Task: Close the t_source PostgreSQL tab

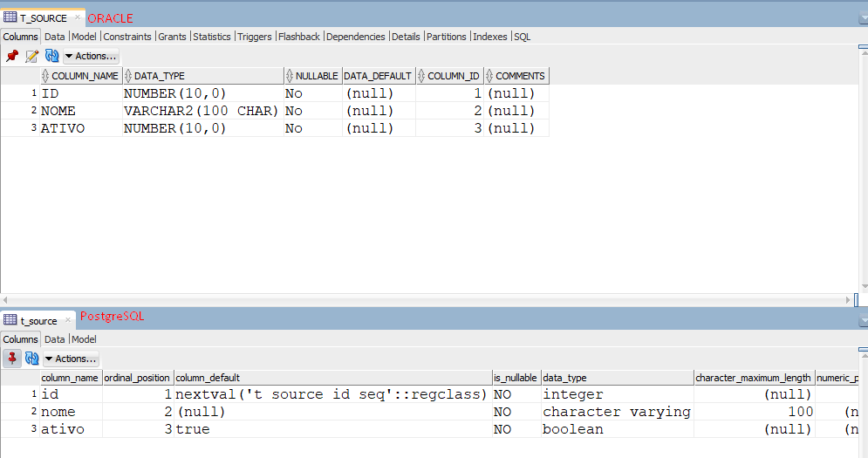Action: (68, 320)
